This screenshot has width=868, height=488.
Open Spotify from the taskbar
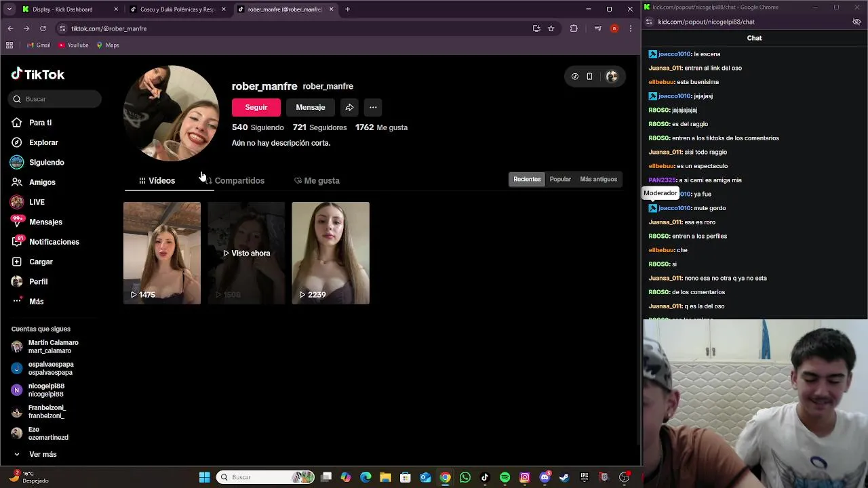point(505,477)
